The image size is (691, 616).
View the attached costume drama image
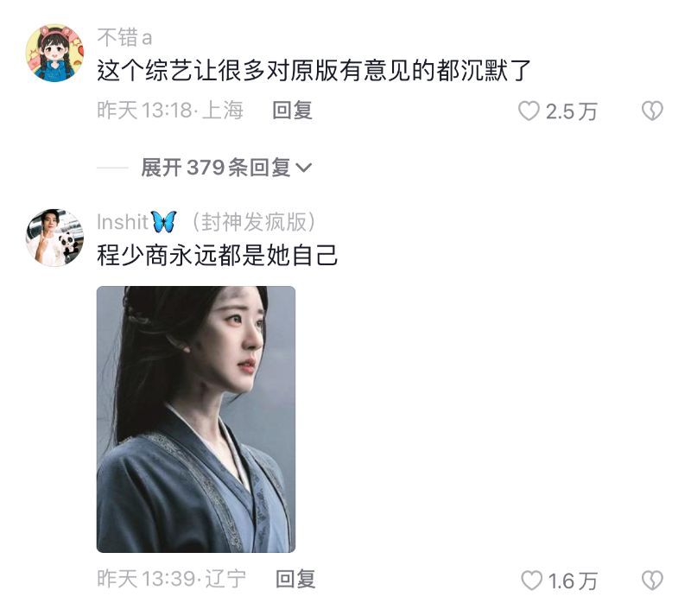point(196,419)
